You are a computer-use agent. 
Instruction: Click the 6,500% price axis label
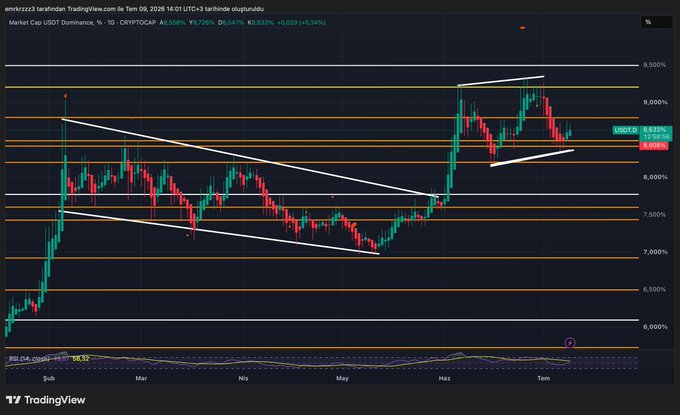(654, 289)
